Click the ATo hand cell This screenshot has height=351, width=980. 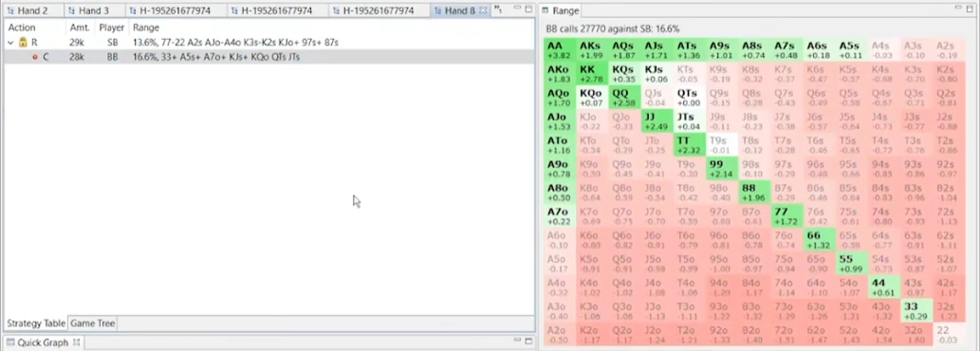coord(560,145)
